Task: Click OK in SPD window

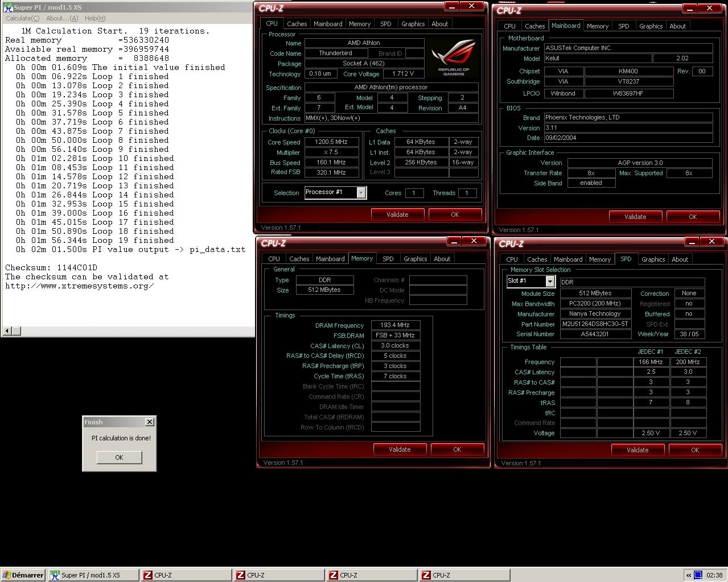Action: [695, 450]
